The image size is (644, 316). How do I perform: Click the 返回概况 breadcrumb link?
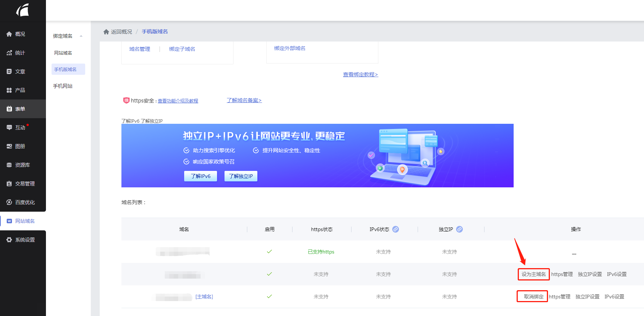click(121, 32)
